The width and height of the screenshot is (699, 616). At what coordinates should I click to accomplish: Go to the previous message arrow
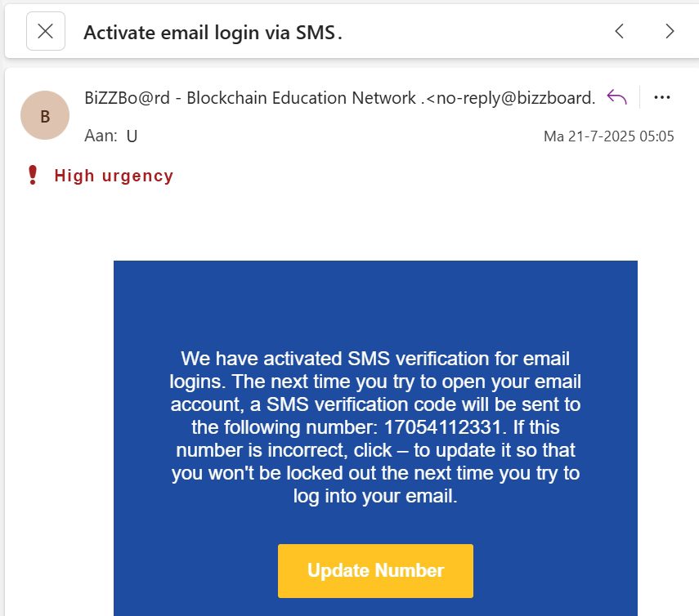(x=619, y=32)
